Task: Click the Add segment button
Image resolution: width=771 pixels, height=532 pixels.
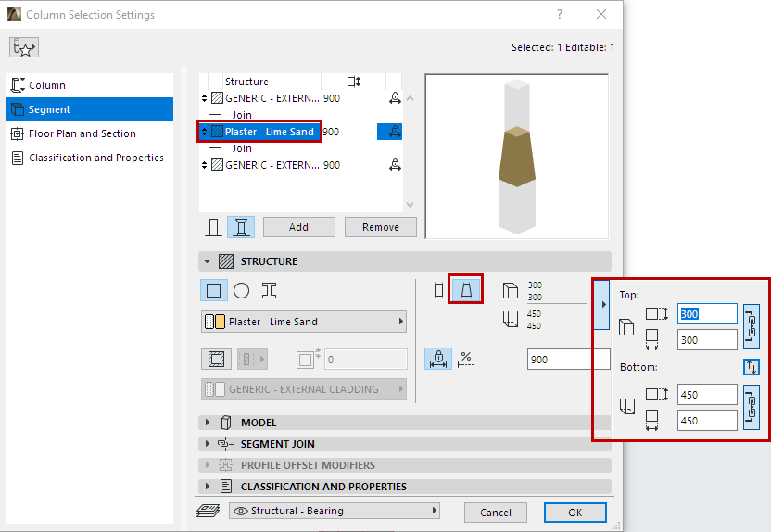Action: [299, 227]
